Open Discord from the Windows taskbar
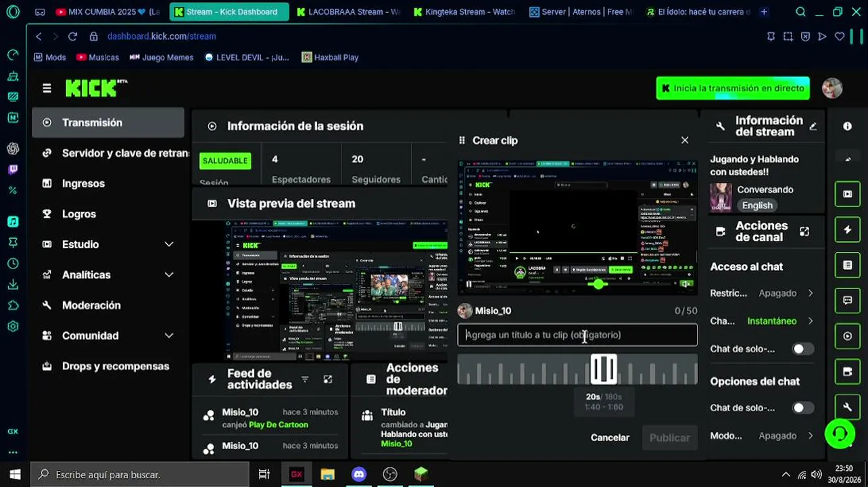Image resolution: width=868 pixels, height=487 pixels. click(359, 474)
